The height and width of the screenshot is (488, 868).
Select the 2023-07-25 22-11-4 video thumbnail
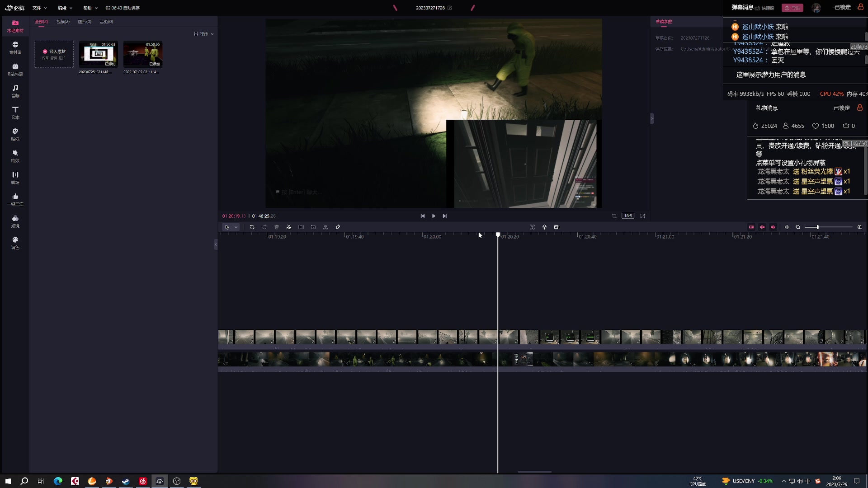tap(143, 54)
